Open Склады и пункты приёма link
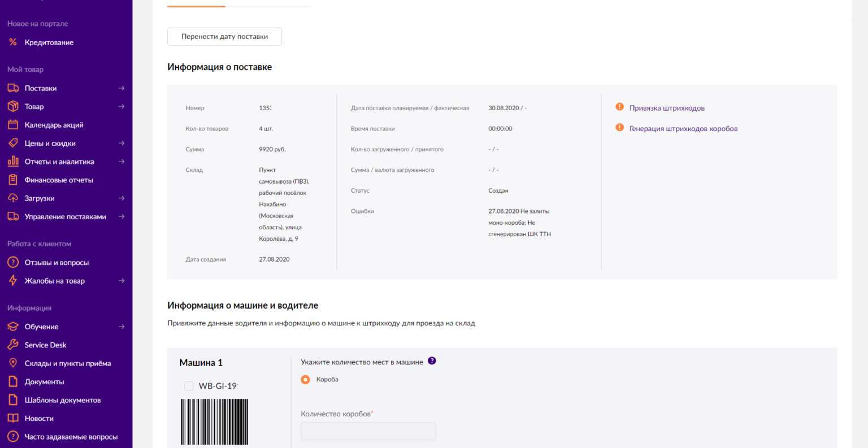This screenshot has width=868, height=448. (68, 363)
